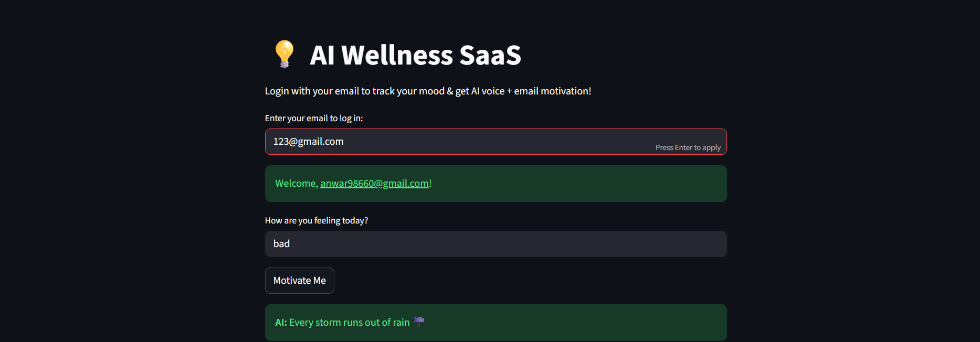The width and height of the screenshot is (980, 342).
Task: Click the umbrella emoji in the AI response
Action: 419,322
